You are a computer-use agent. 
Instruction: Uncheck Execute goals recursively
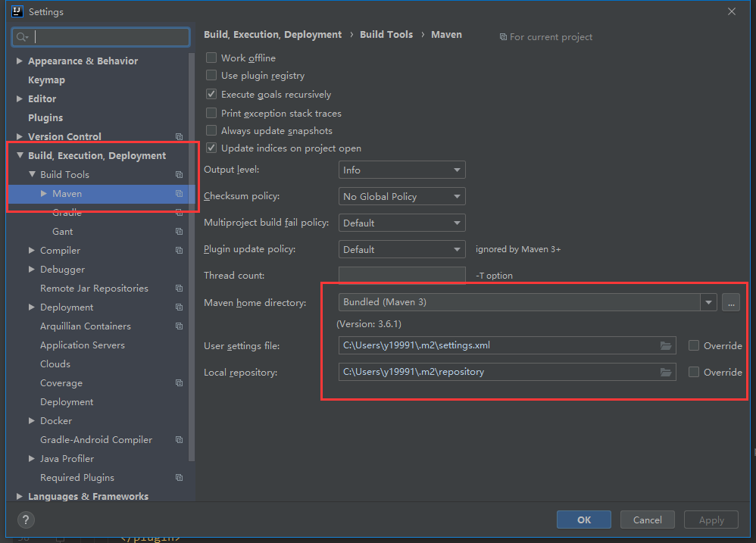pos(211,94)
